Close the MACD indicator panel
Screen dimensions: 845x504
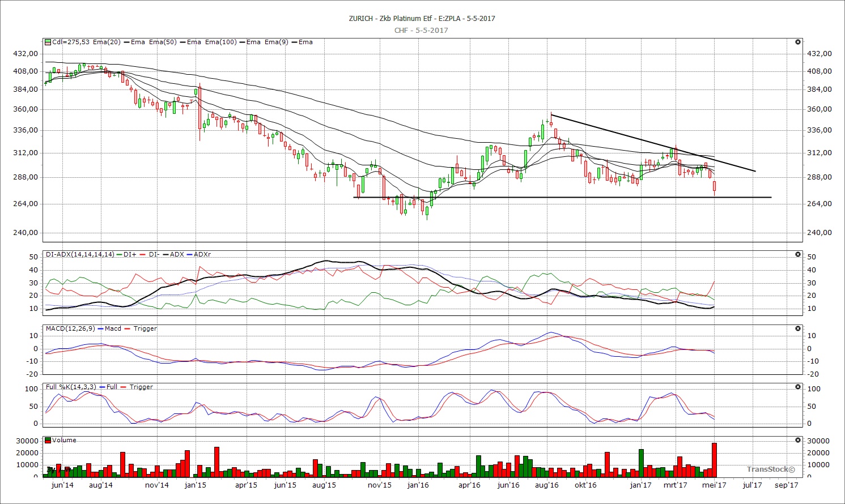[798, 328]
